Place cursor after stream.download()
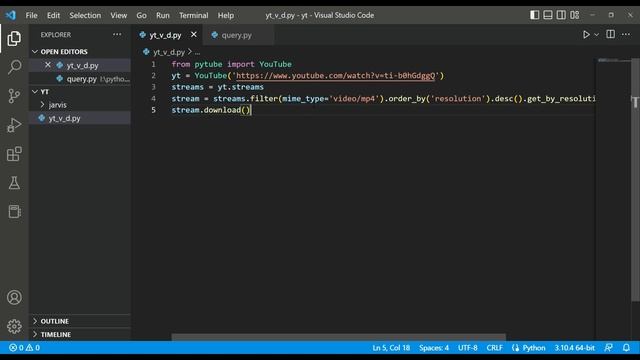This screenshot has width=640, height=360. (x=251, y=110)
